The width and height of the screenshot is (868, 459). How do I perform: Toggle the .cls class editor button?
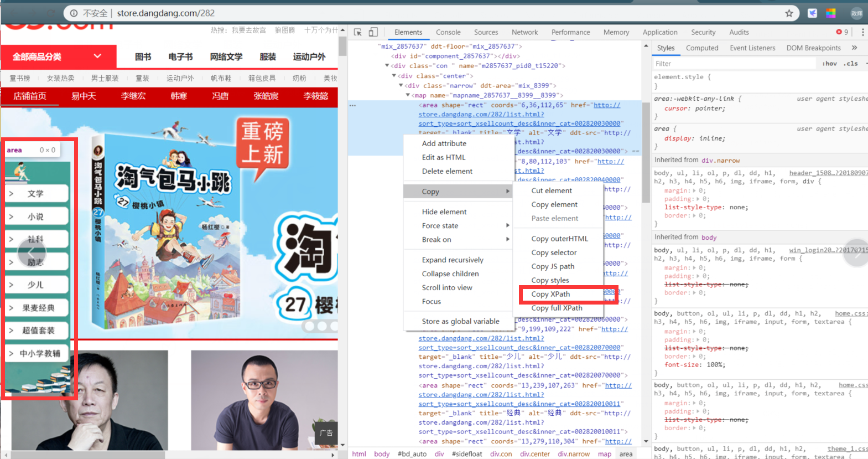851,64
